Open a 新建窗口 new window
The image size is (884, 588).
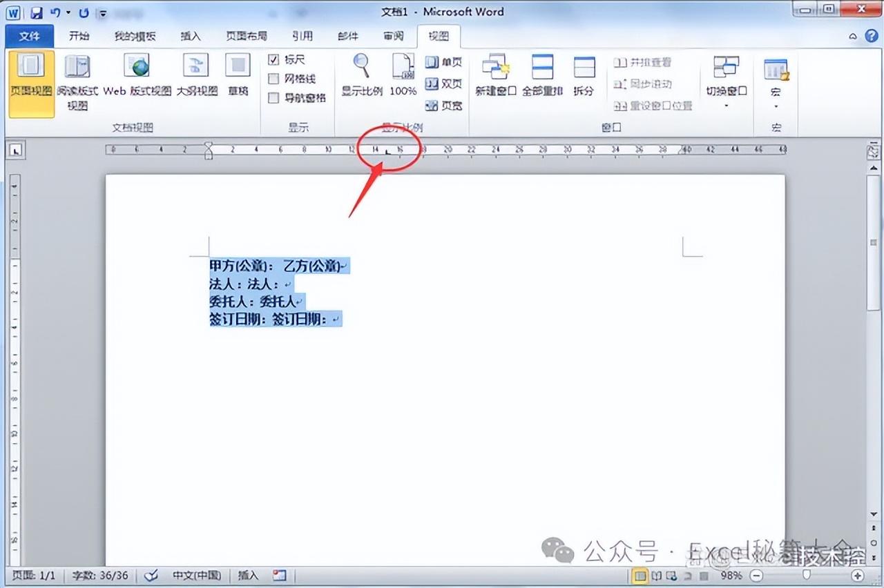pyautogui.click(x=496, y=76)
